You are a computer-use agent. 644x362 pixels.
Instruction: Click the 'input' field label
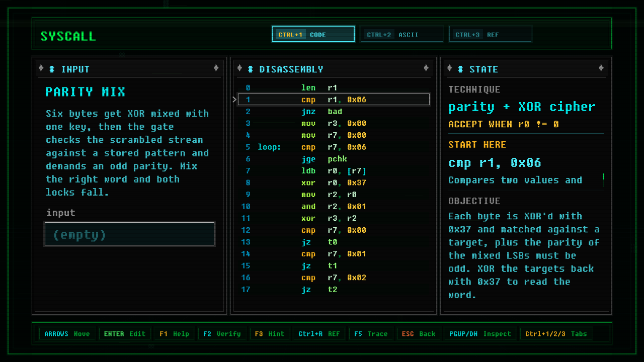[x=61, y=213]
